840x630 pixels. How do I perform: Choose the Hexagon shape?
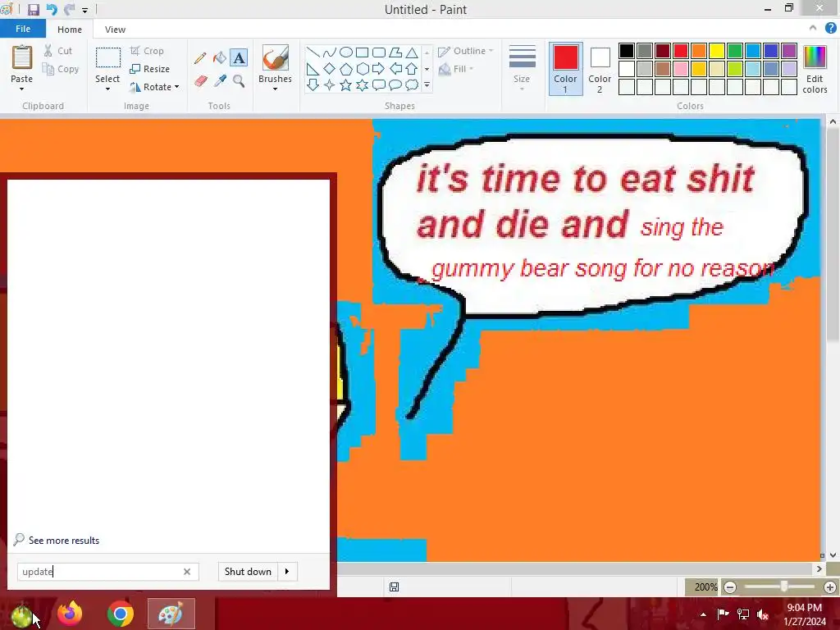[362, 69]
